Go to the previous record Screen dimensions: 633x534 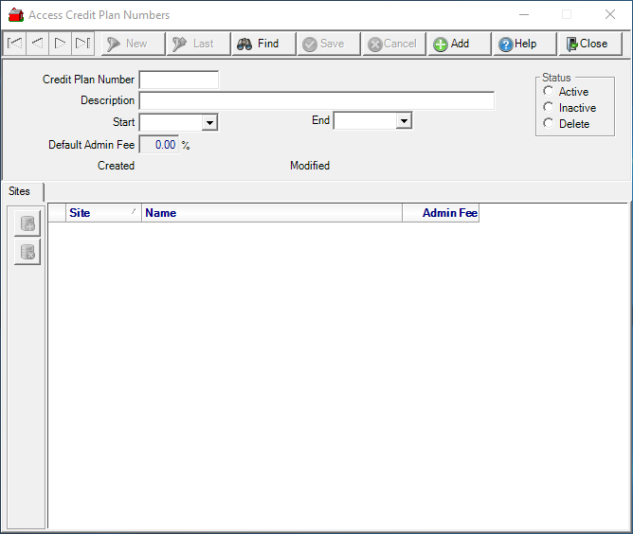coord(37,44)
